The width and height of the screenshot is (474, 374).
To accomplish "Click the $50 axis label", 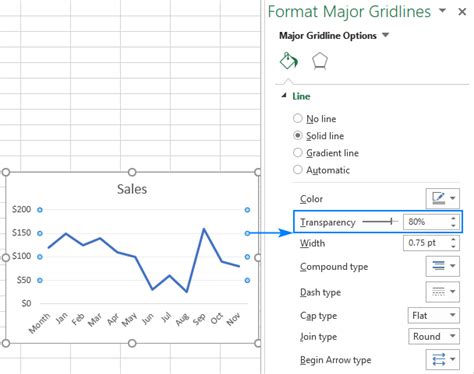I will 24,280.
